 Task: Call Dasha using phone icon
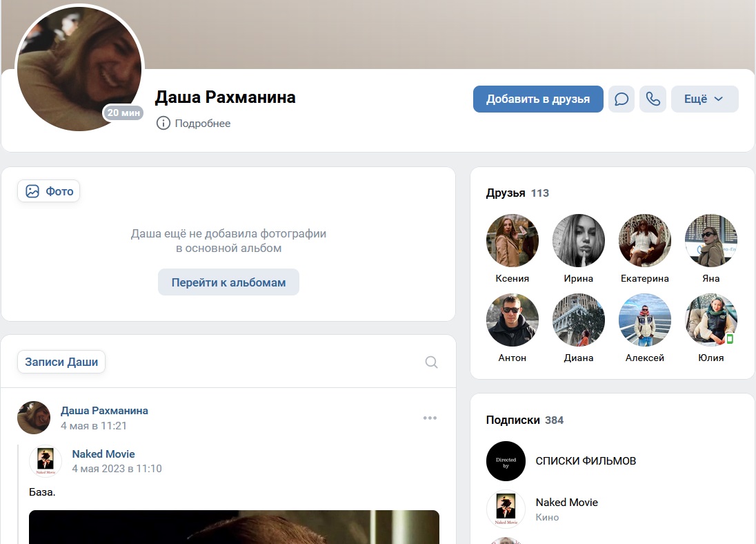(653, 99)
